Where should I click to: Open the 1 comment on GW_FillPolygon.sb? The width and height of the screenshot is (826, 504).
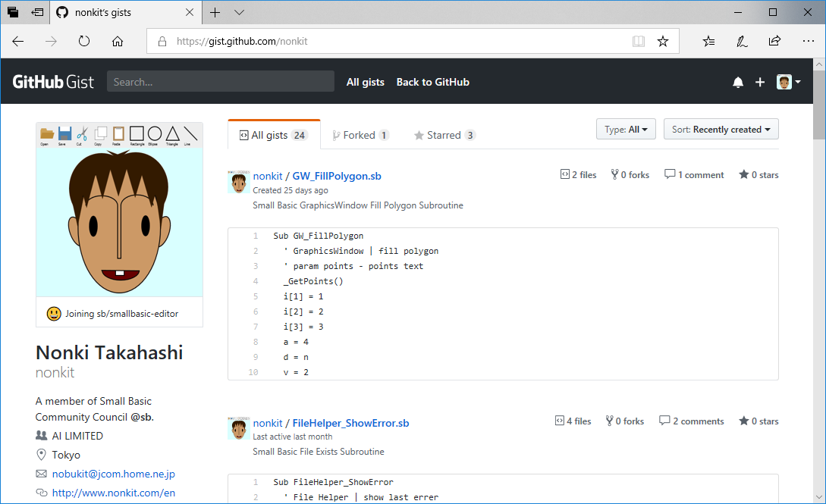coord(694,174)
